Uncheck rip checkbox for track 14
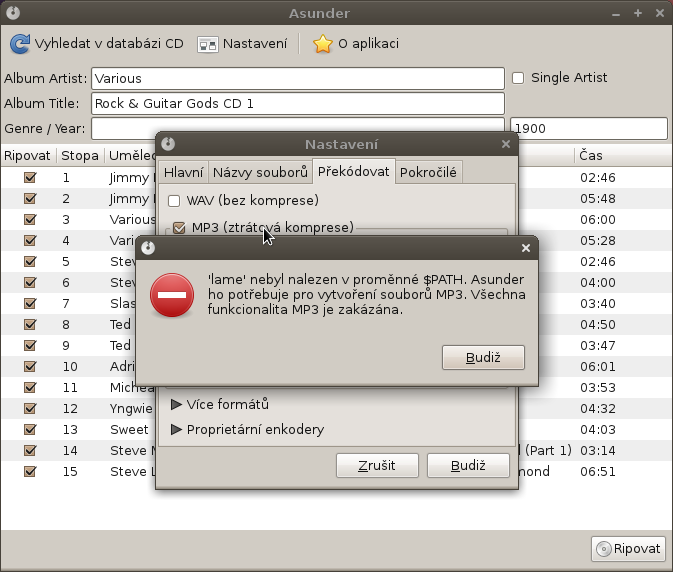 (x=30, y=451)
